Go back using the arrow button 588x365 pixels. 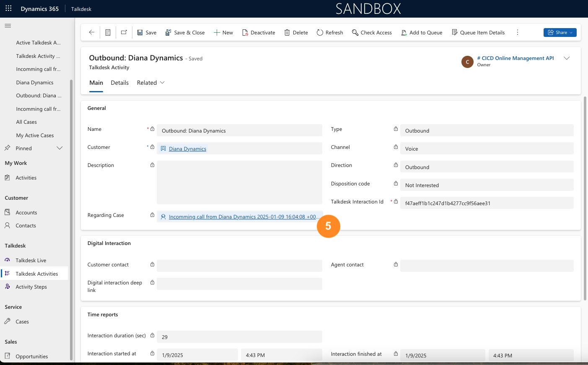click(x=91, y=32)
